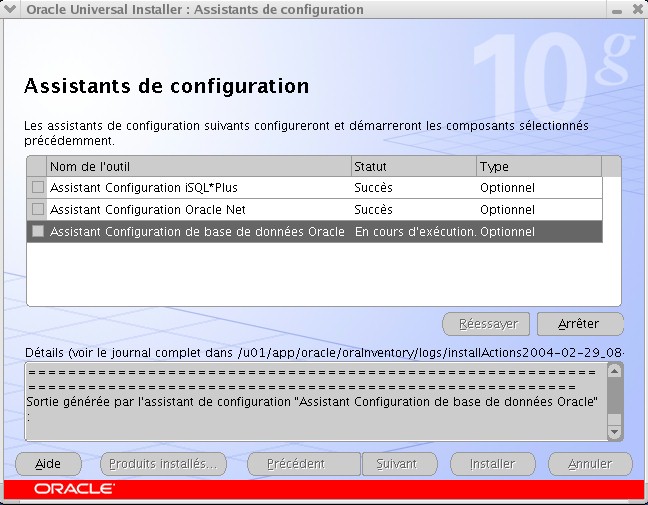Open the window menu icon in title bar
Screen dimensions: 648x505
pos(11,10)
